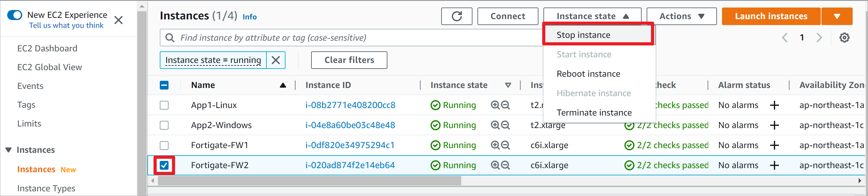Zoom out on Fortigate-FW2 instance state
Viewport: 868px width, 196px height.
click(x=505, y=165)
